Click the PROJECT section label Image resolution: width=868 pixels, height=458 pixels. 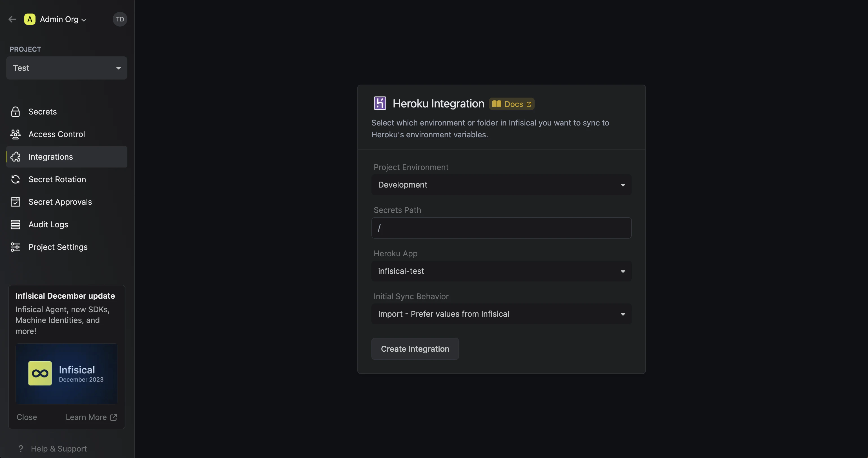coord(25,49)
